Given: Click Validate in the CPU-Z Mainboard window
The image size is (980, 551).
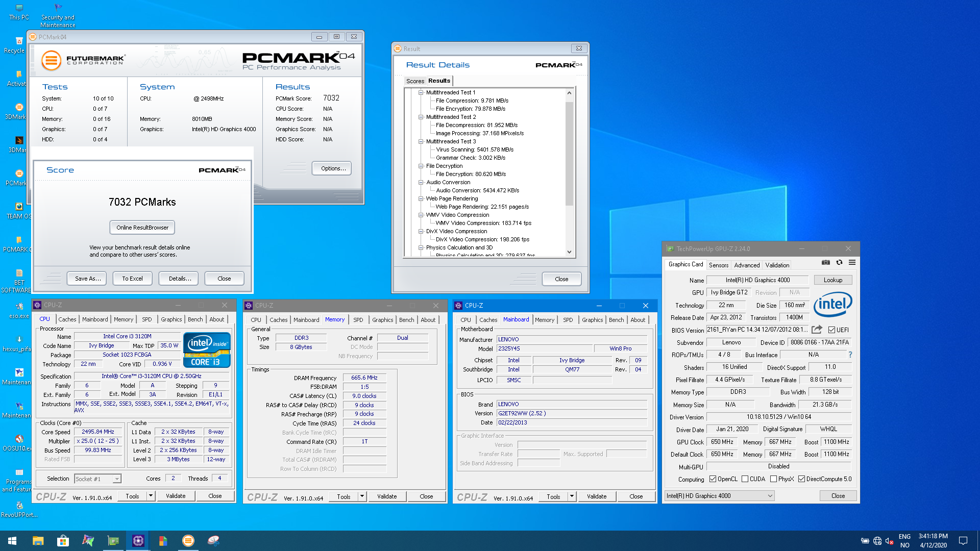Looking at the screenshot, I should click(597, 496).
